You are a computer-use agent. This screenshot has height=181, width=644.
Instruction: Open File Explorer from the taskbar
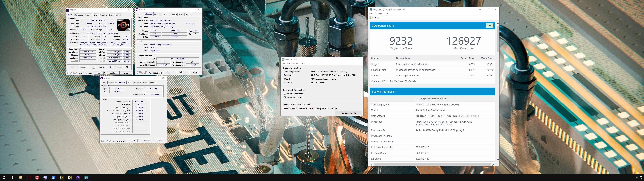(x=20, y=178)
